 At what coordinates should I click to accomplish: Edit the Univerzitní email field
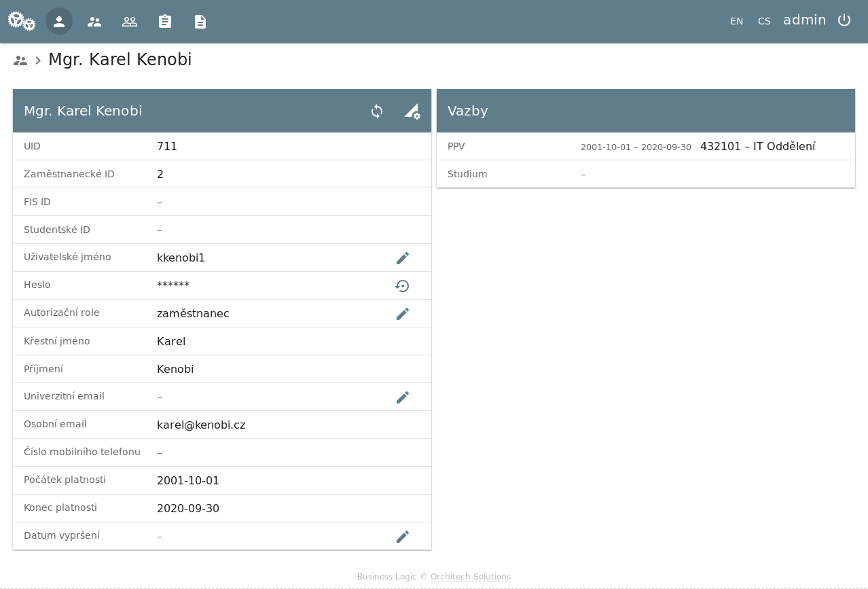click(x=403, y=397)
